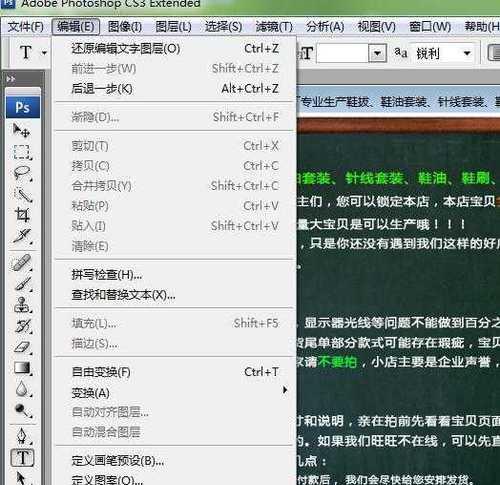Viewport: 500px width, 485px height.
Task: Click the grayed 自动对齐图层... item
Action: tap(175, 412)
